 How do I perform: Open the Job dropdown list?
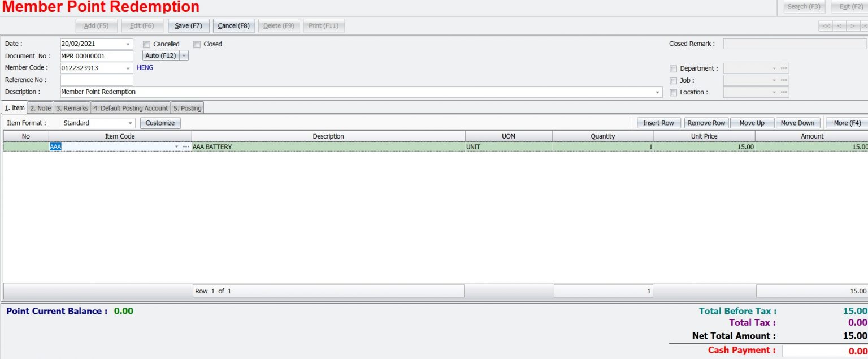pyautogui.click(x=774, y=80)
